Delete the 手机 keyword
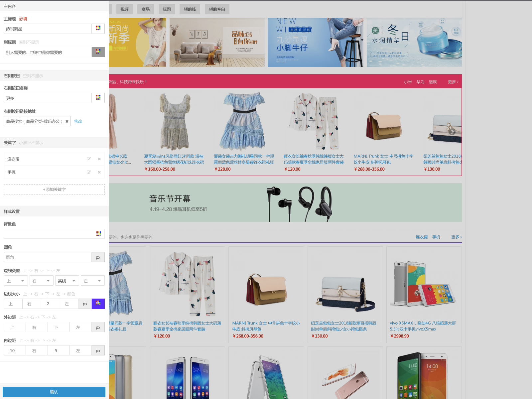The image size is (532, 399). 99,172
